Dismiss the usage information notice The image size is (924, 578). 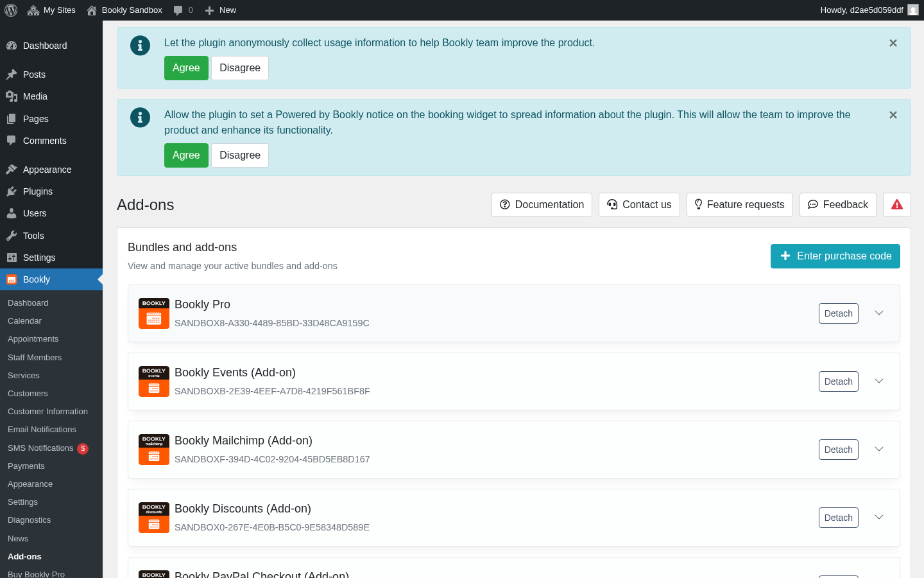click(x=893, y=43)
